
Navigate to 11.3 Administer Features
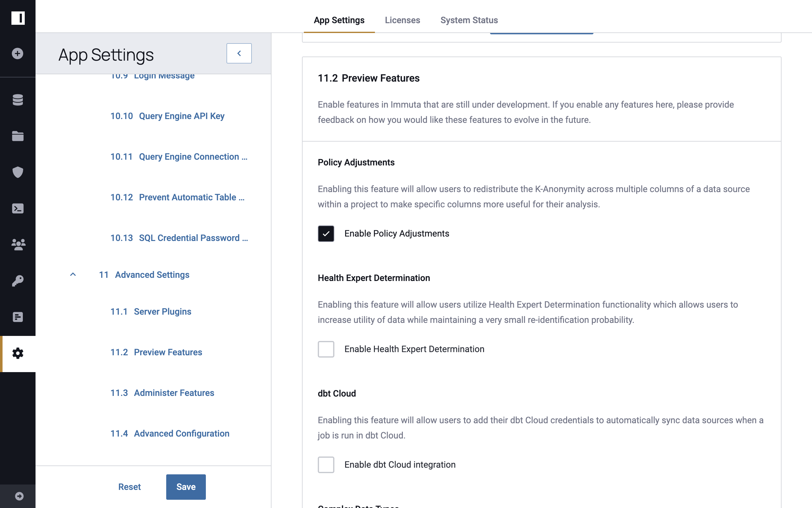[162, 393]
